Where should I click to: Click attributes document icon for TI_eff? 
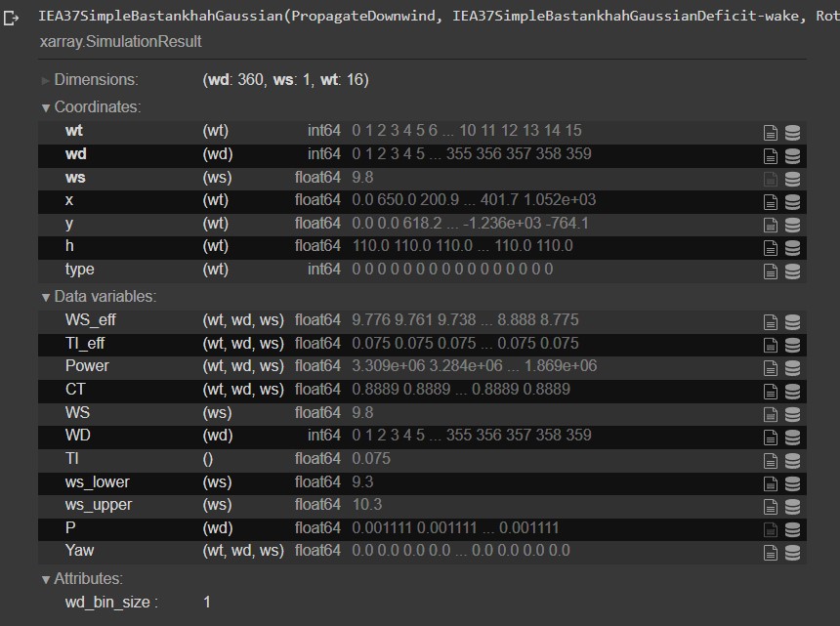[x=771, y=345]
